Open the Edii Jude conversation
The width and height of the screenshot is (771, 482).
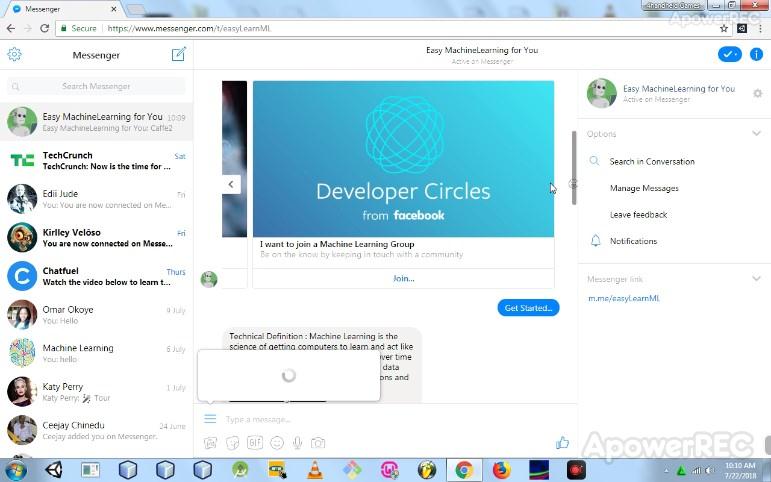tap(96, 199)
